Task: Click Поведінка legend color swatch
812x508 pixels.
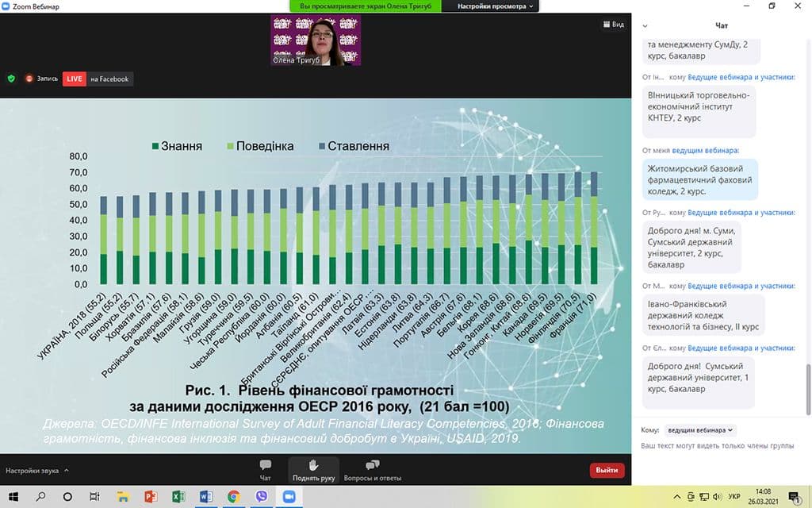Action: click(x=230, y=146)
